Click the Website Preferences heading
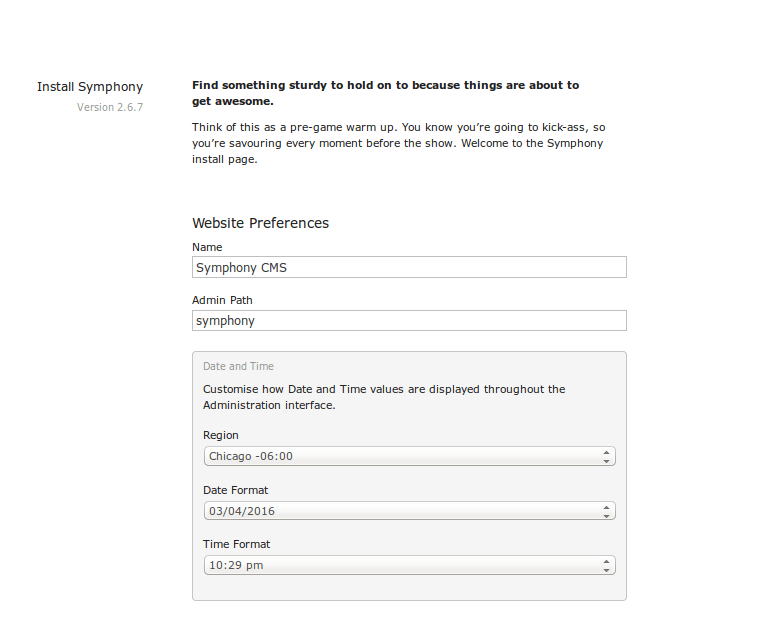The height and width of the screenshot is (625, 761). click(260, 223)
